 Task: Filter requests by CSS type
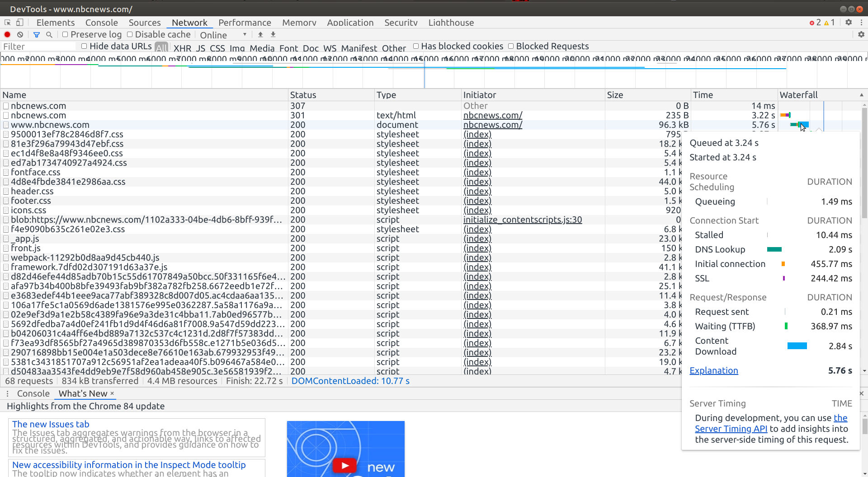[x=217, y=48]
